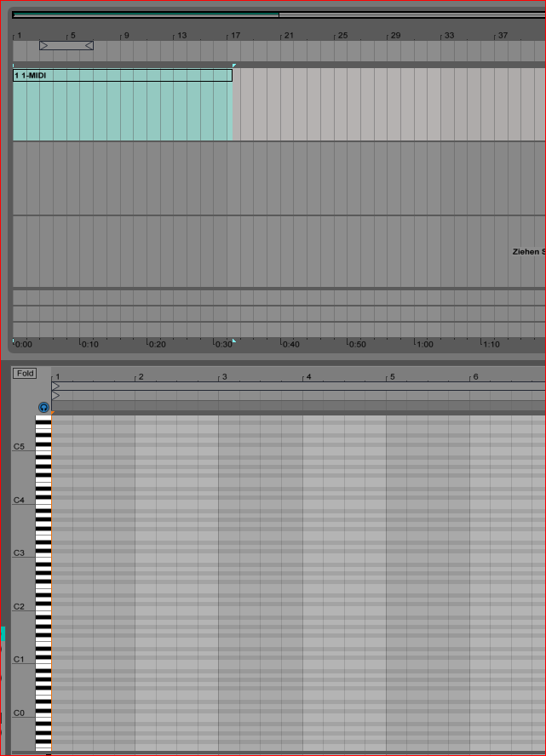
Task: Click the C2 piano roll label
Action: [x=19, y=606]
